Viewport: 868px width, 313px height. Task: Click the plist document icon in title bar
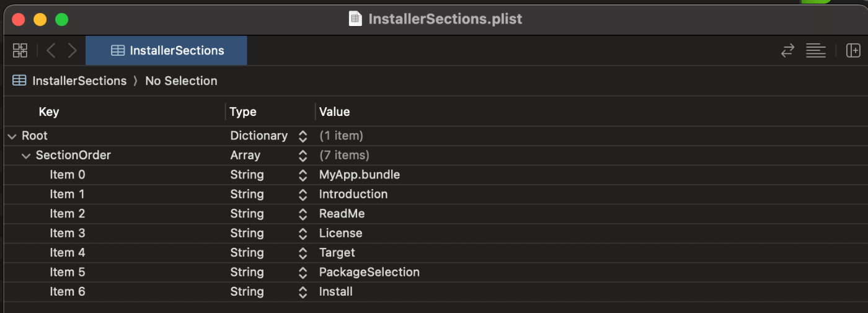tap(355, 19)
